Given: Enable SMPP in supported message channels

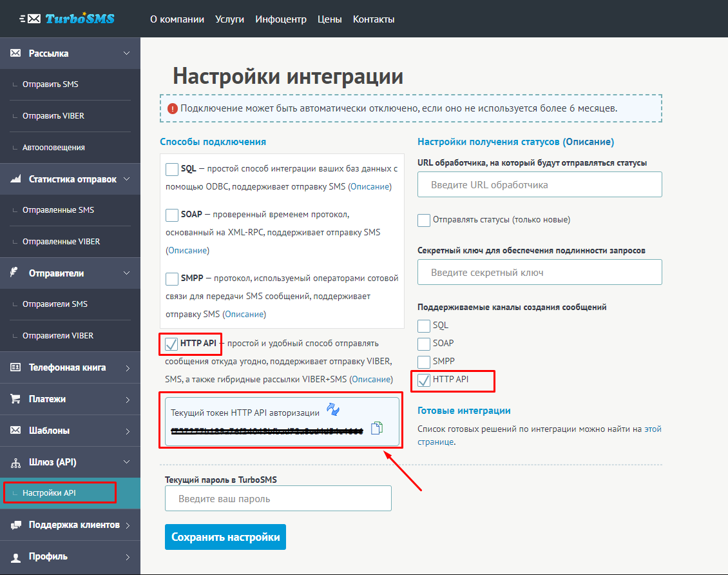Looking at the screenshot, I should (424, 362).
